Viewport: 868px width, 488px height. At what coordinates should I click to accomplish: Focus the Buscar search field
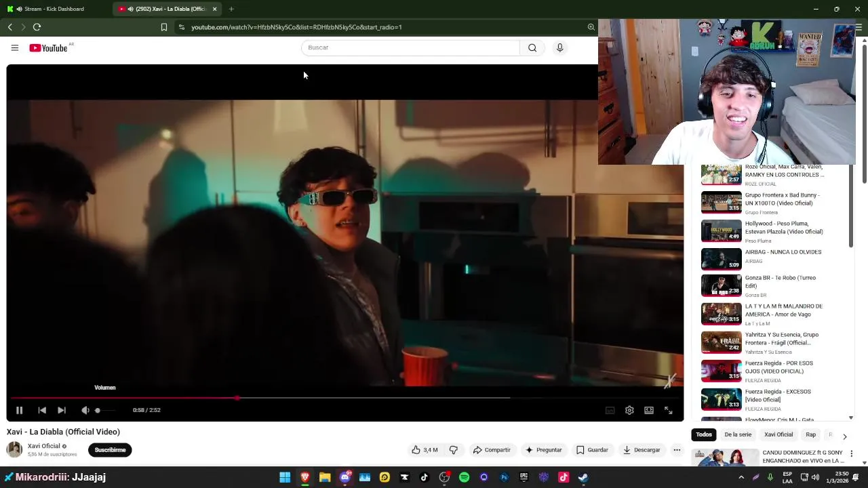pos(410,47)
